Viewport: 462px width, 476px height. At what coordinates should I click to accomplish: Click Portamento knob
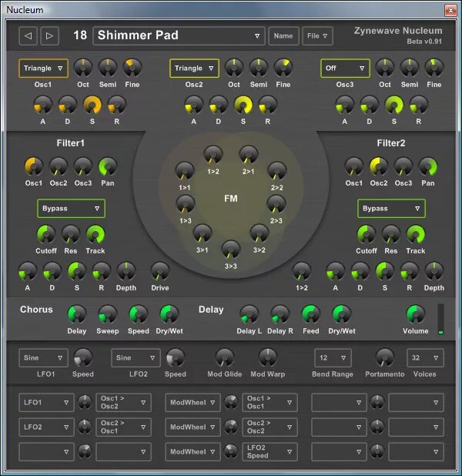(x=385, y=357)
